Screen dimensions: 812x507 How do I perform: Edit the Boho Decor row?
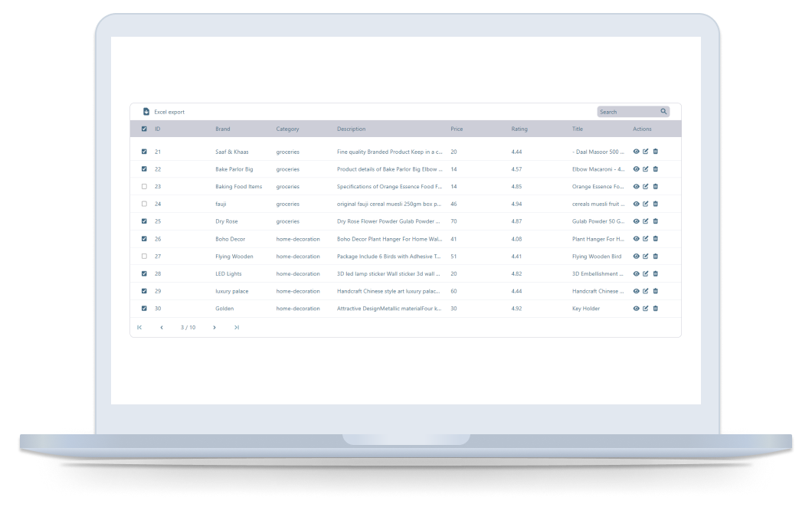(x=646, y=239)
